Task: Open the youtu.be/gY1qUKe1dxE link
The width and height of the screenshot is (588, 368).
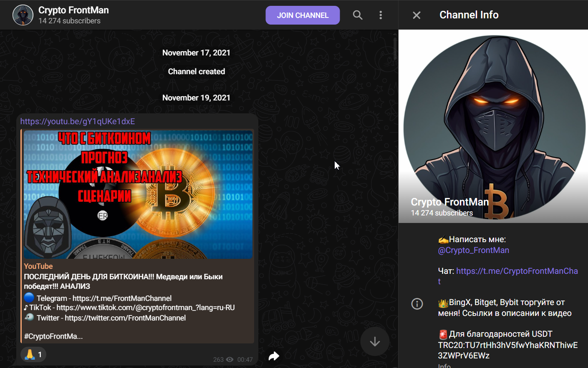Action: (x=78, y=121)
